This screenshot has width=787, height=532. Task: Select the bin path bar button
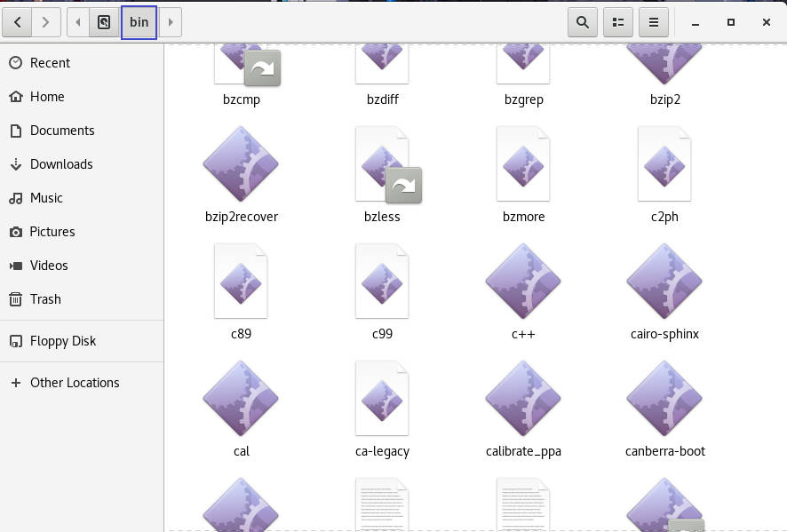(139, 22)
